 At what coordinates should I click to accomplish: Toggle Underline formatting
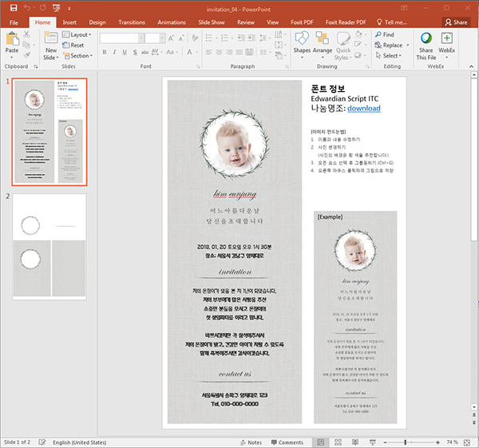click(125, 52)
